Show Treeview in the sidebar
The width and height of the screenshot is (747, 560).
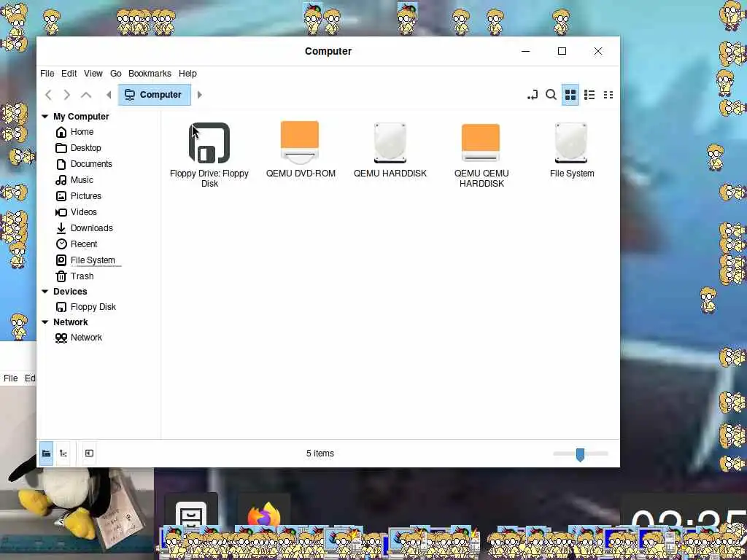coord(63,454)
